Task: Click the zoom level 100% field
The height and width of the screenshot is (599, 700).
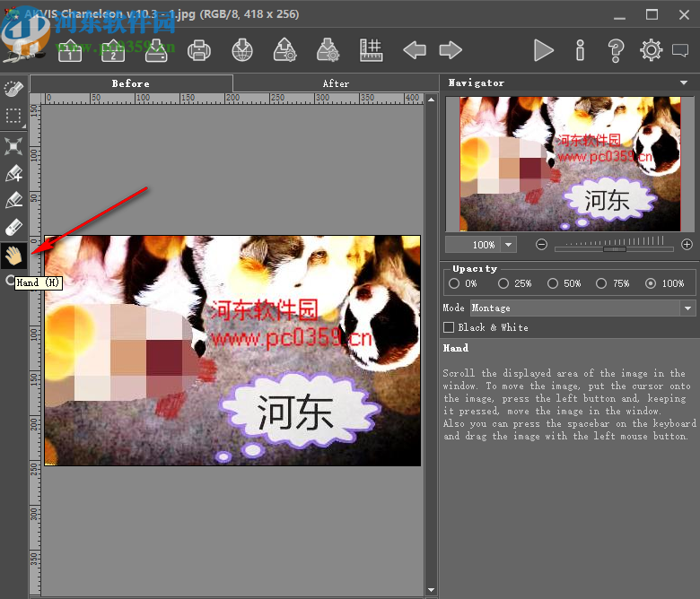Action: pos(473,245)
